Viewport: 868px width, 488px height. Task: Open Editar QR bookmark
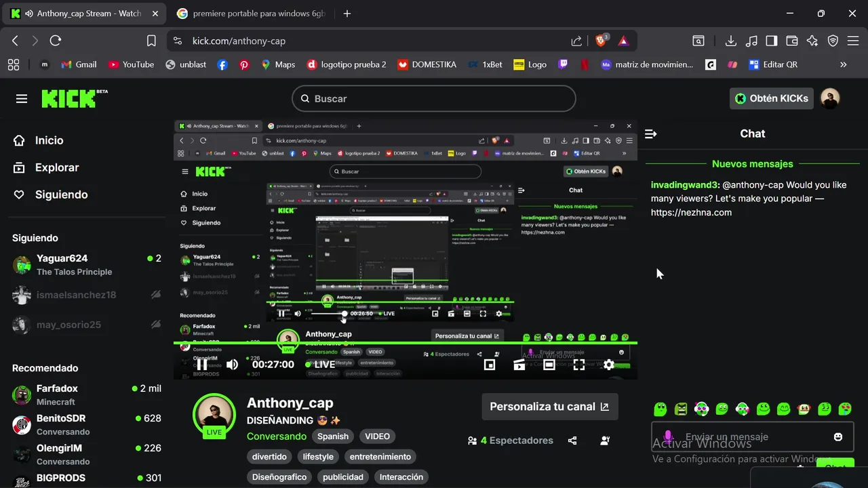click(773, 64)
